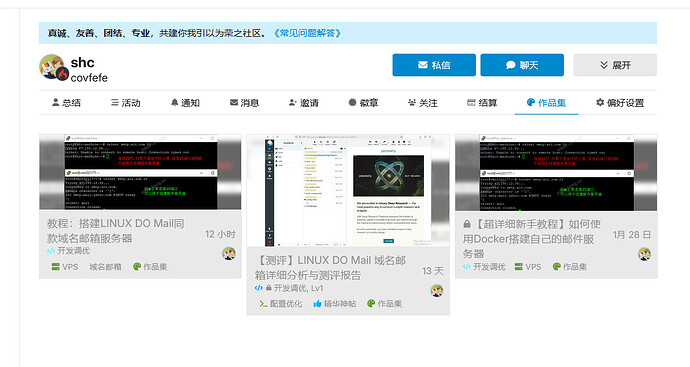Click poster avatar on Docker tutorial card
Image resolution: width=690 pixels, height=367 pixels.
(644, 254)
